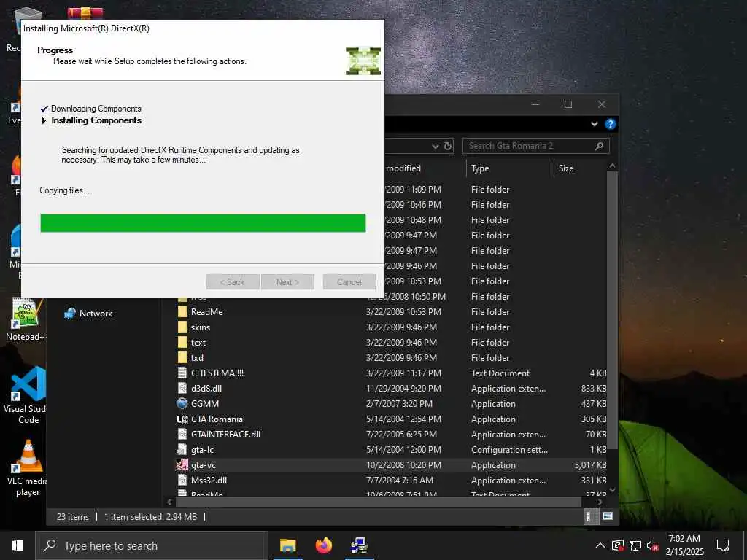
Task: Click the Search Gta Romania 2 field
Action: (x=535, y=146)
